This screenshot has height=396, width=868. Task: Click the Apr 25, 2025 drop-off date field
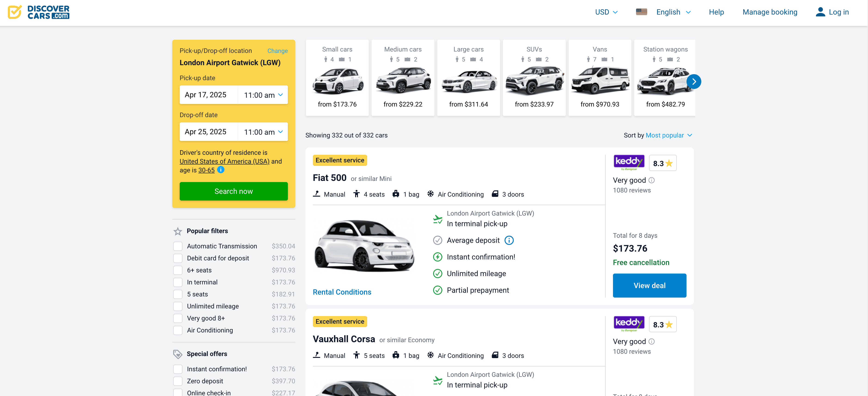tap(209, 132)
